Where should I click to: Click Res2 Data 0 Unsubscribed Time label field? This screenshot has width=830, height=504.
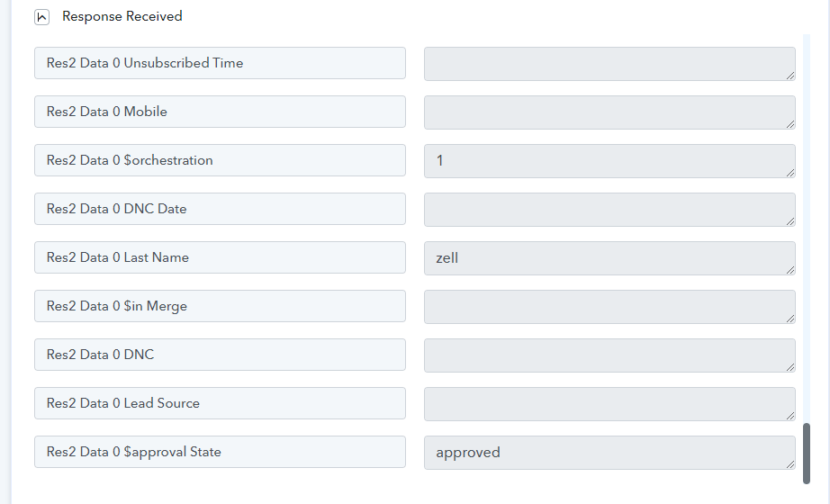pos(220,63)
